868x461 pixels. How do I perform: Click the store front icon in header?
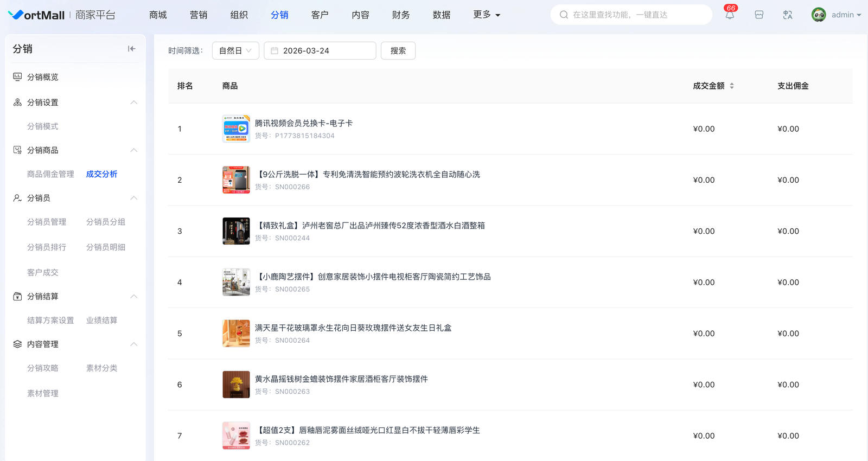pyautogui.click(x=759, y=15)
